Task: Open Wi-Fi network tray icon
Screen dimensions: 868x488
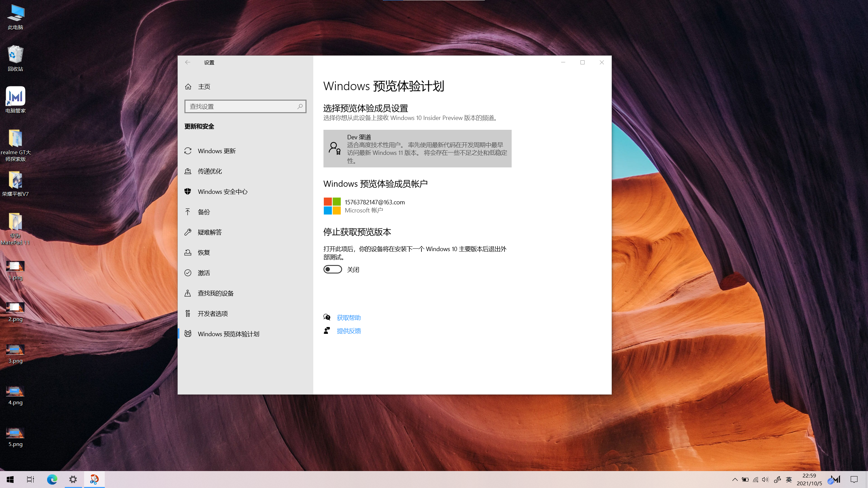Action: 755,480
